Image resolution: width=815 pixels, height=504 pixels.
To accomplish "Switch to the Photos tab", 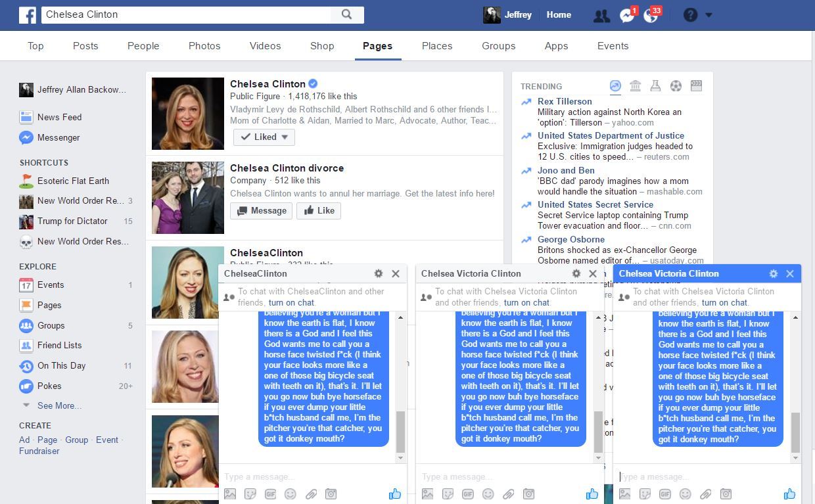I will coord(204,46).
